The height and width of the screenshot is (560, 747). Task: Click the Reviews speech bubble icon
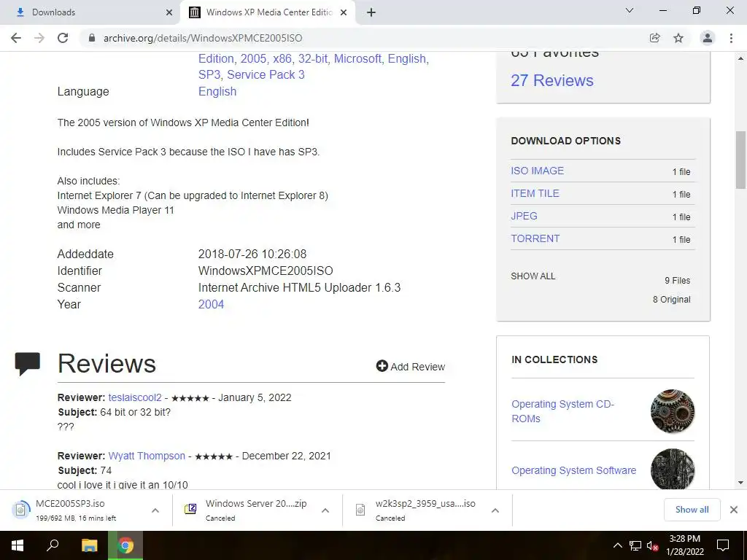tap(27, 364)
